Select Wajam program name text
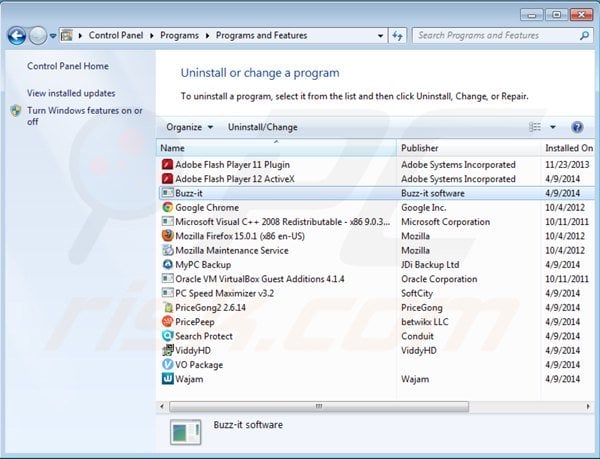The height and width of the screenshot is (459, 600). (x=189, y=379)
